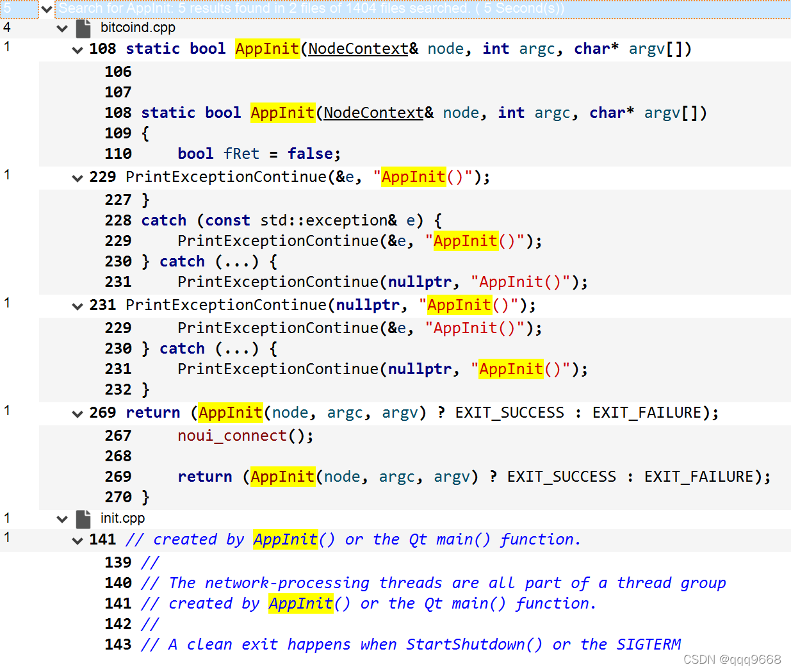Click the bitcoind.cpp file icon

click(x=83, y=28)
